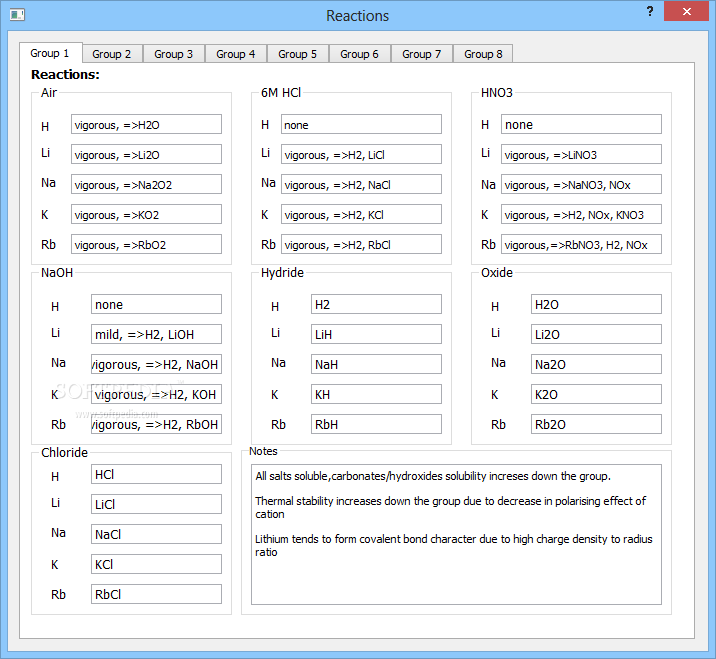The height and width of the screenshot is (659, 716).
Task: Click the 'Oxide' group label
Action: [497, 273]
